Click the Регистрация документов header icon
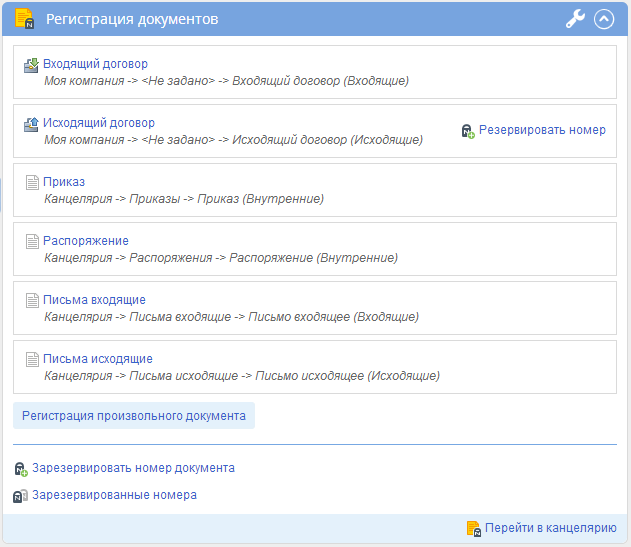Viewport: 631px width, 547px height. (24, 19)
